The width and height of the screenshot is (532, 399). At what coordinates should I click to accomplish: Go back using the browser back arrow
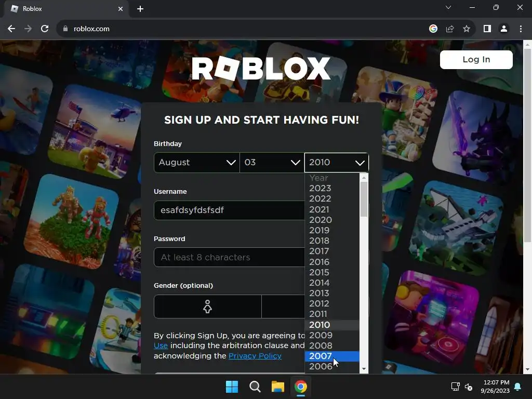click(x=11, y=29)
